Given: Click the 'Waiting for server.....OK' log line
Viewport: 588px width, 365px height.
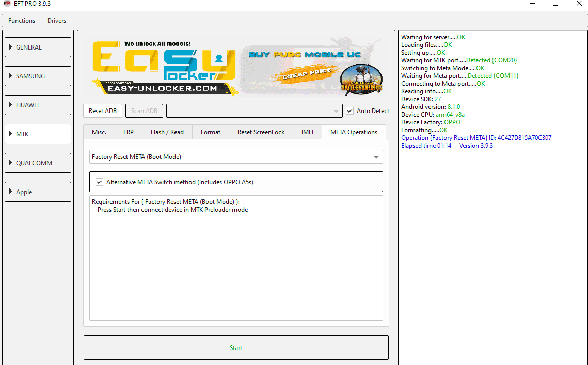Looking at the screenshot, I should click(x=433, y=37).
